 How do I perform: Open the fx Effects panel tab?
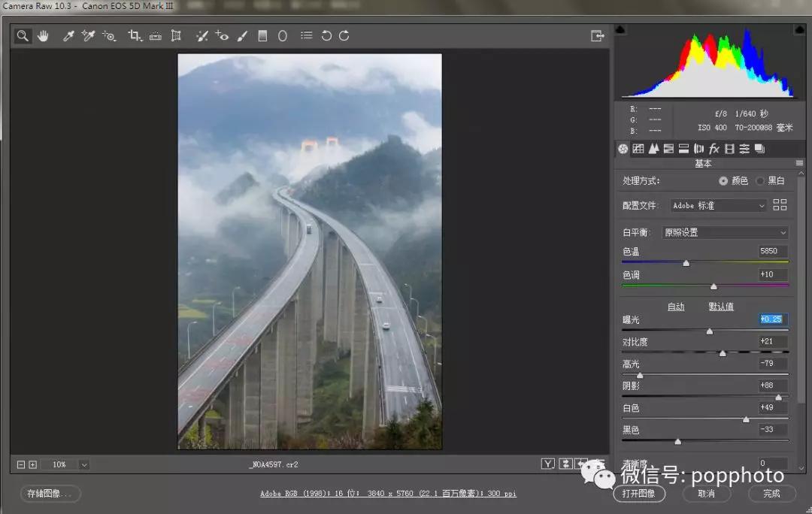click(x=714, y=149)
